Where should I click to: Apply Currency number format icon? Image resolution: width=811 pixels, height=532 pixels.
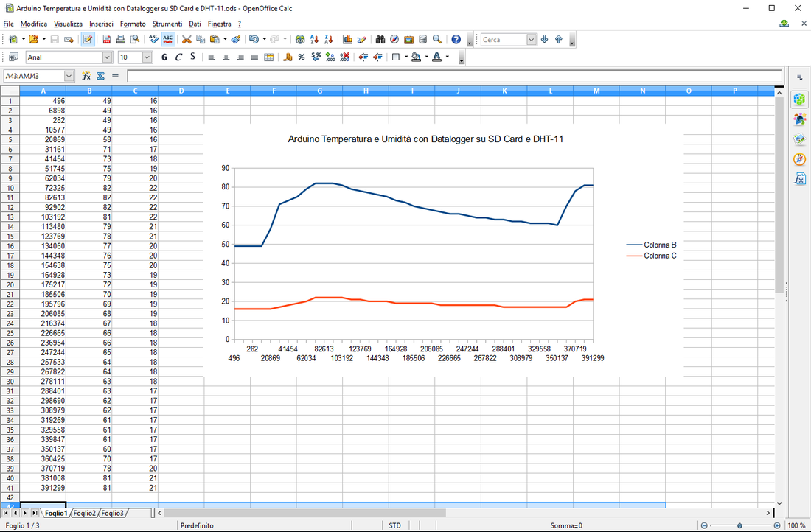click(x=288, y=57)
